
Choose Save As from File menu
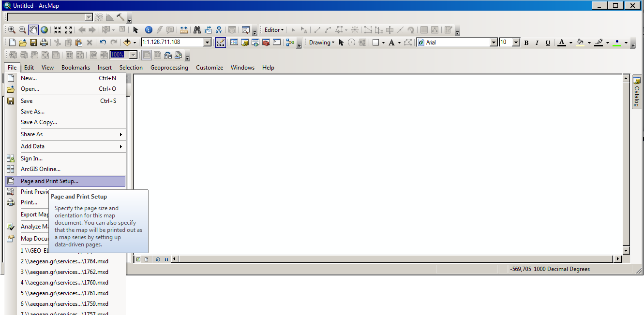(65, 112)
